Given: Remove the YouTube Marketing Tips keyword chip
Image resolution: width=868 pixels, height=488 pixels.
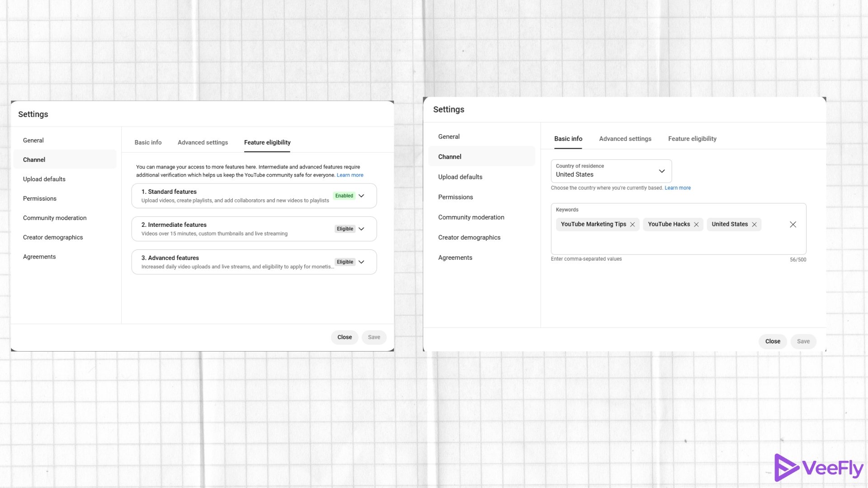Looking at the screenshot, I should (632, 225).
